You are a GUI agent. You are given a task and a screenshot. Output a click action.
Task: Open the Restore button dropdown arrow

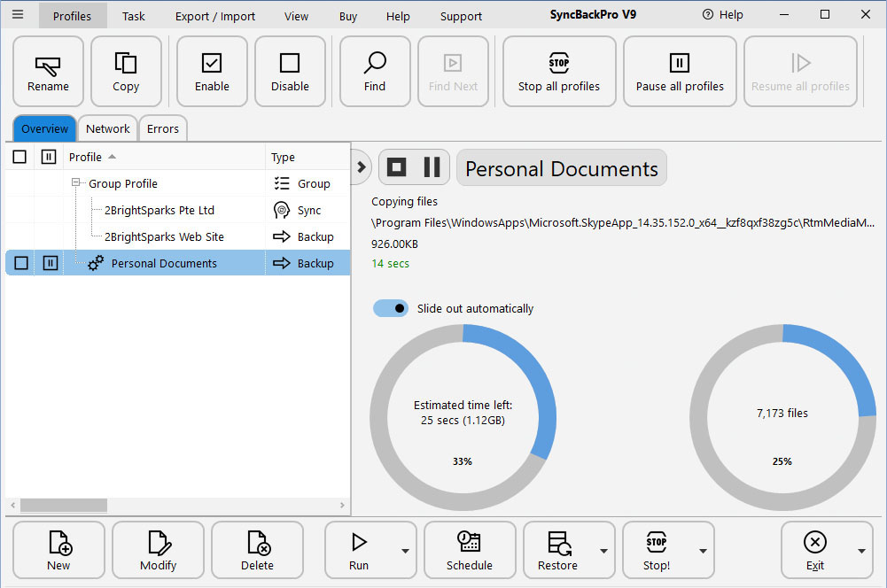tap(603, 551)
